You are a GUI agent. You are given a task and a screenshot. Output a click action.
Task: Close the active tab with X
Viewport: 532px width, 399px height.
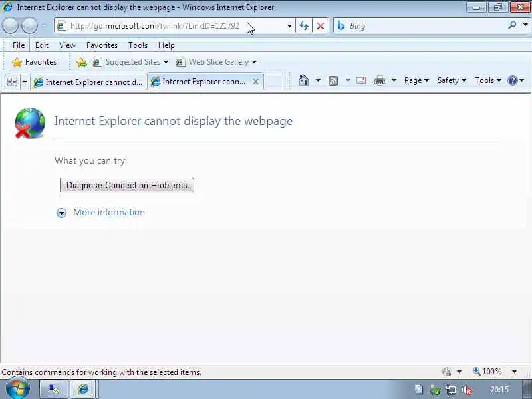click(255, 82)
